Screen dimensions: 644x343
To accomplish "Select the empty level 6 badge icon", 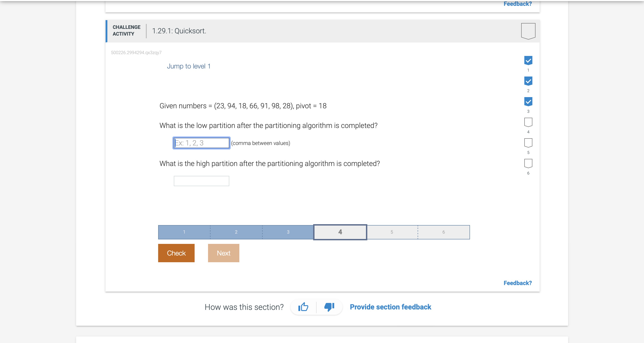I will click(528, 163).
